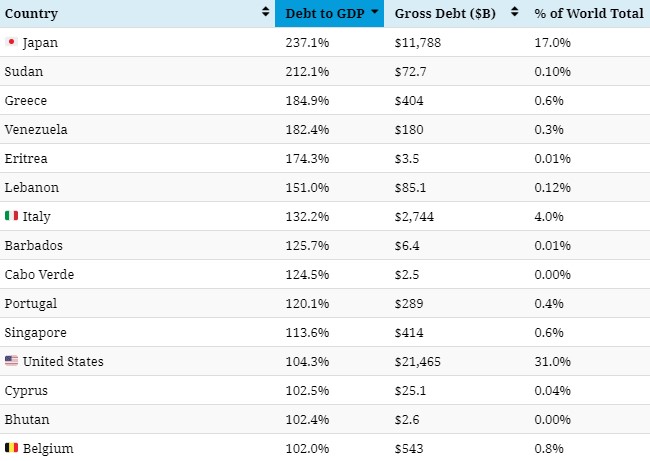
Task: Click the Barbados country cell
Action: (31, 246)
